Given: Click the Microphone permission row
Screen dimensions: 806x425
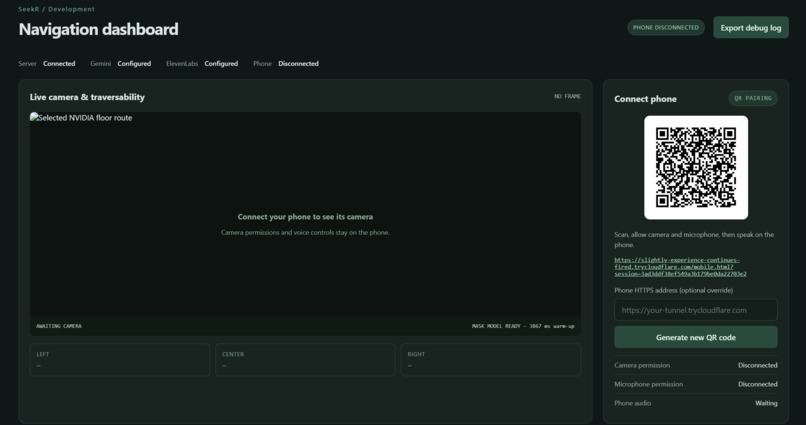Looking at the screenshot, I should coord(695,384).
